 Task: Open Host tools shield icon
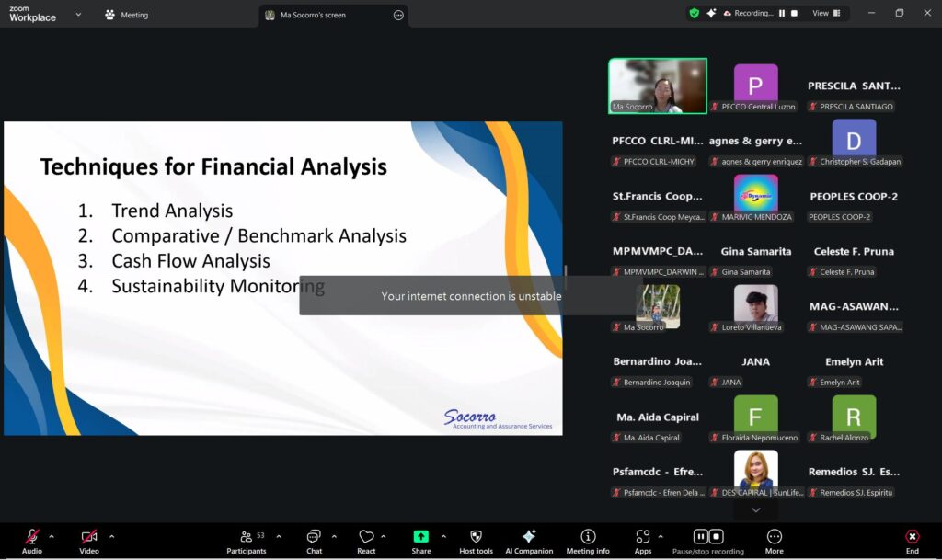[476, 537]
